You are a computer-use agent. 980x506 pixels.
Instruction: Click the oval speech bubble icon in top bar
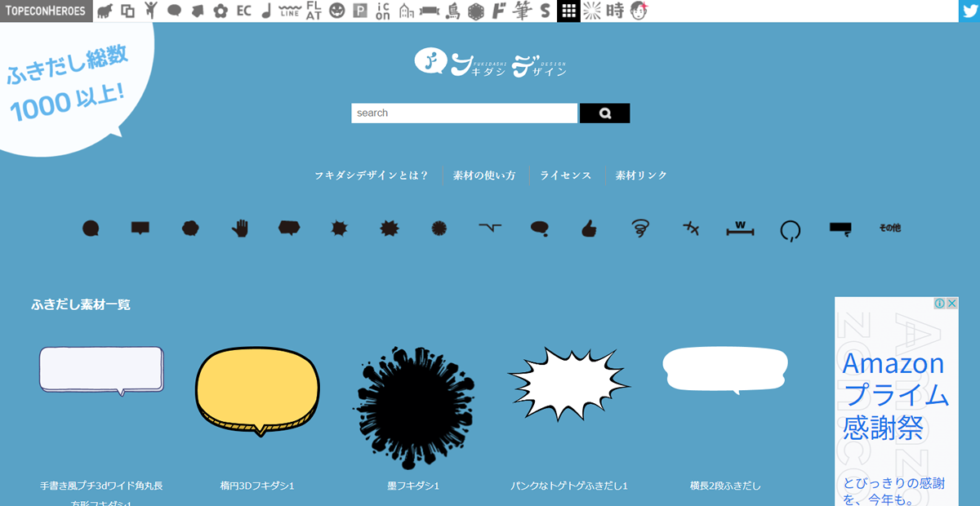point(174,11)
